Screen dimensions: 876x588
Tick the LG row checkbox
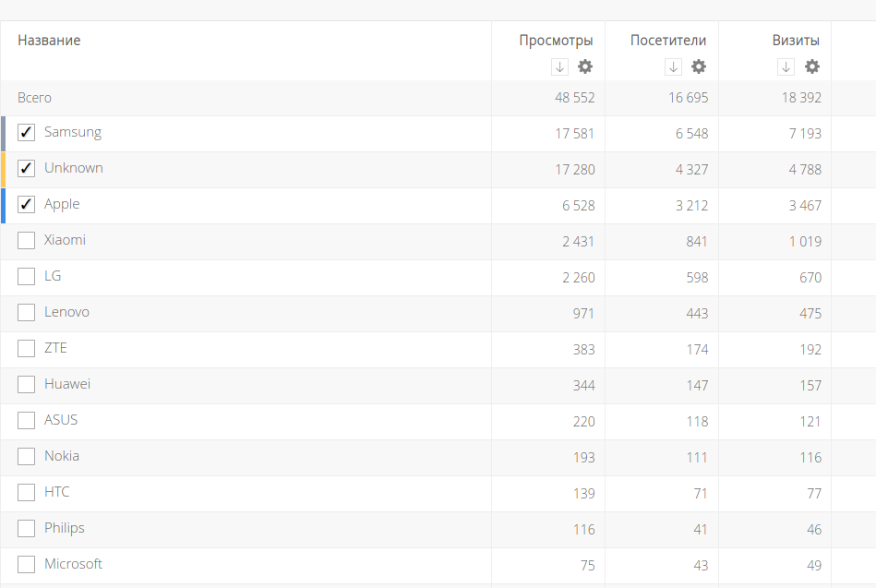[27, 277]
